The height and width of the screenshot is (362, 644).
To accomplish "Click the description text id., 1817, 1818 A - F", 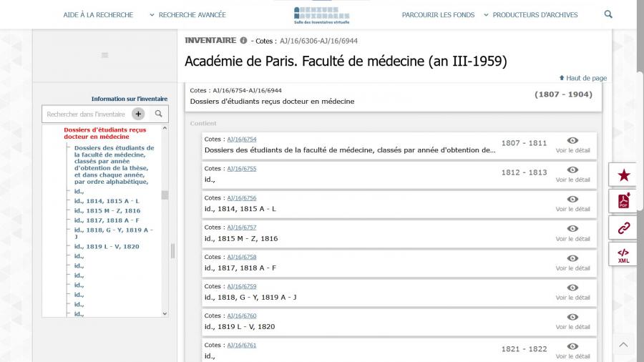I will point(240,268).
